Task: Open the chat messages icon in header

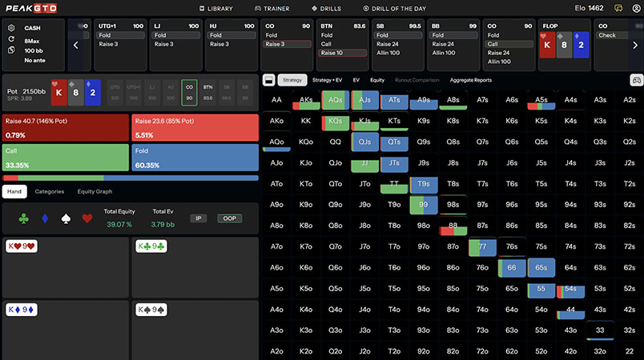Action: 618,8
